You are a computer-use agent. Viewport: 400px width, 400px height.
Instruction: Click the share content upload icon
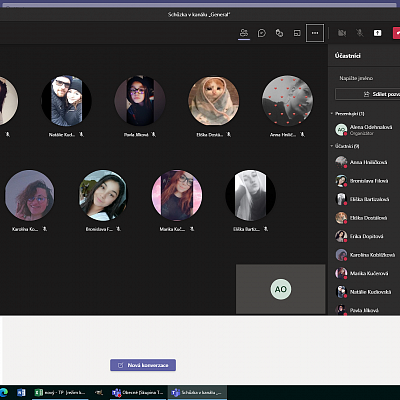377,33
